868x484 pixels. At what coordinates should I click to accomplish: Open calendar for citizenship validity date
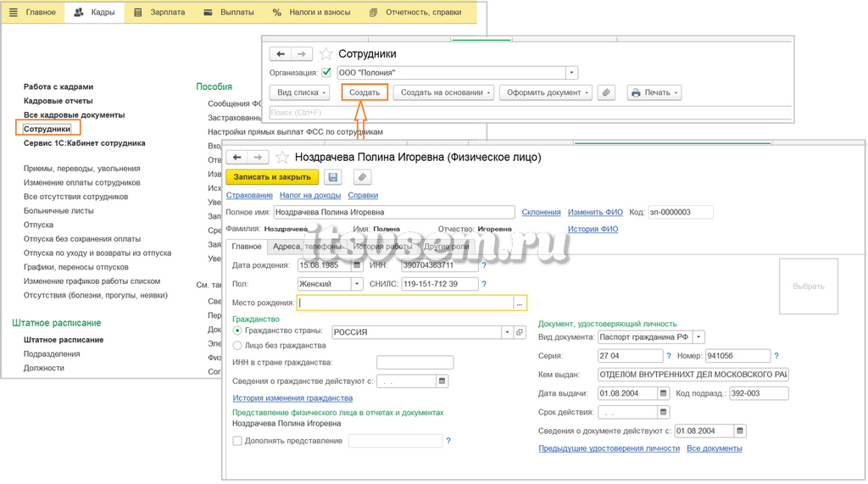pos(442,381)
